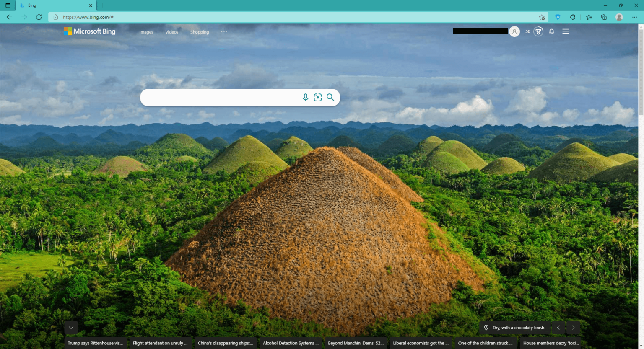Open Microsoft Rewards trophy icon
Viewport: 644px width, 349px height.
(538, 31)
